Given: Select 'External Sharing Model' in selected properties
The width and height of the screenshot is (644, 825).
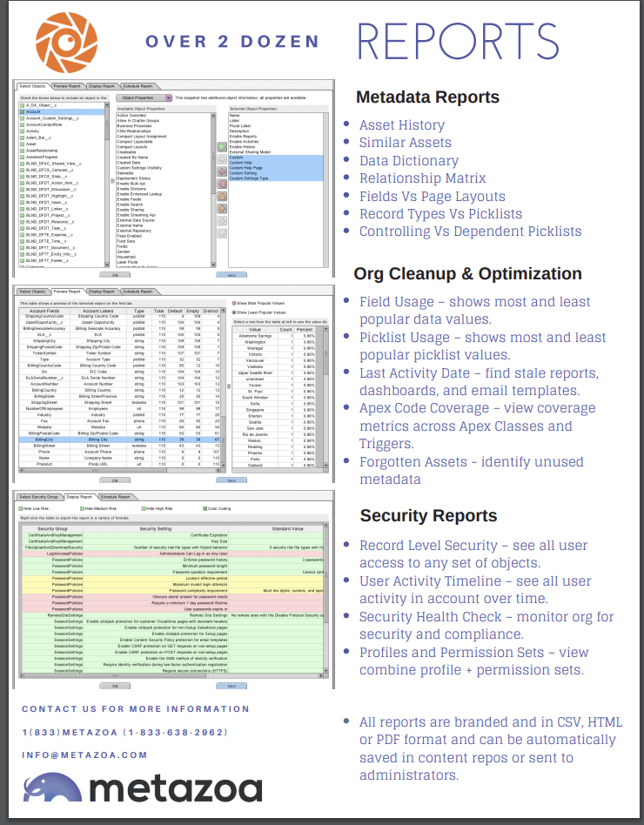Looking at the screenshot, I should pyautogui.click(x=276, y=152).
